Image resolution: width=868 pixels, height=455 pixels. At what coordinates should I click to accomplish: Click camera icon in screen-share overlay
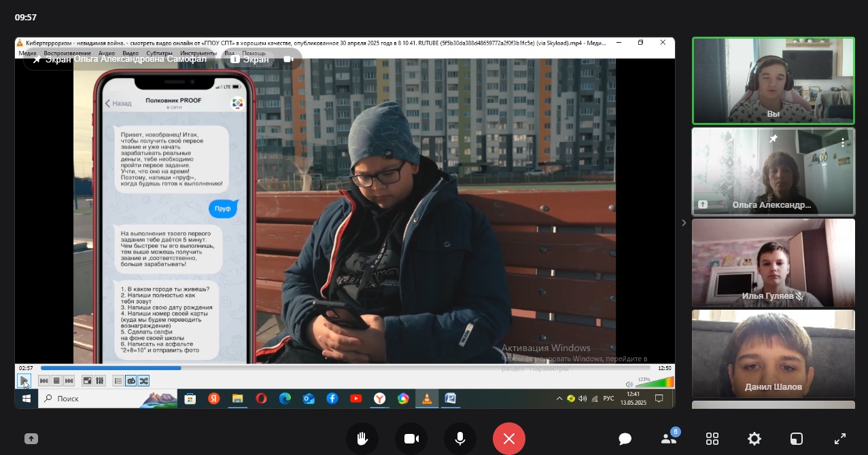click(289, 59)
